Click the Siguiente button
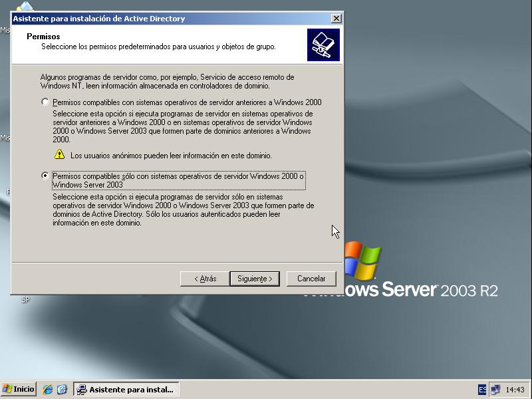The image size is (532, 399). tap(255, 279)
